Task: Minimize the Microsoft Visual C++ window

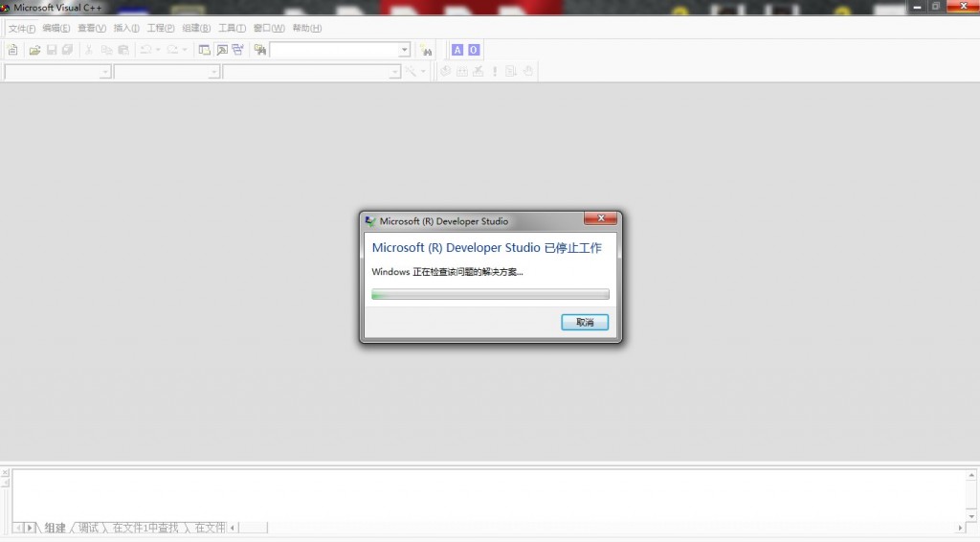Action: 917,7
